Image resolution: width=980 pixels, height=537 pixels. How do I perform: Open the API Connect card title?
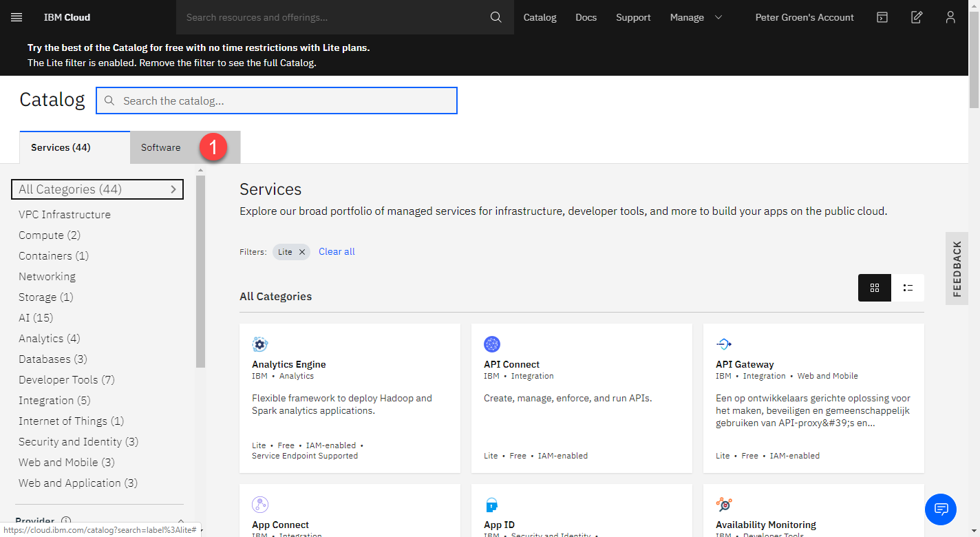click(x=511, y=364)
